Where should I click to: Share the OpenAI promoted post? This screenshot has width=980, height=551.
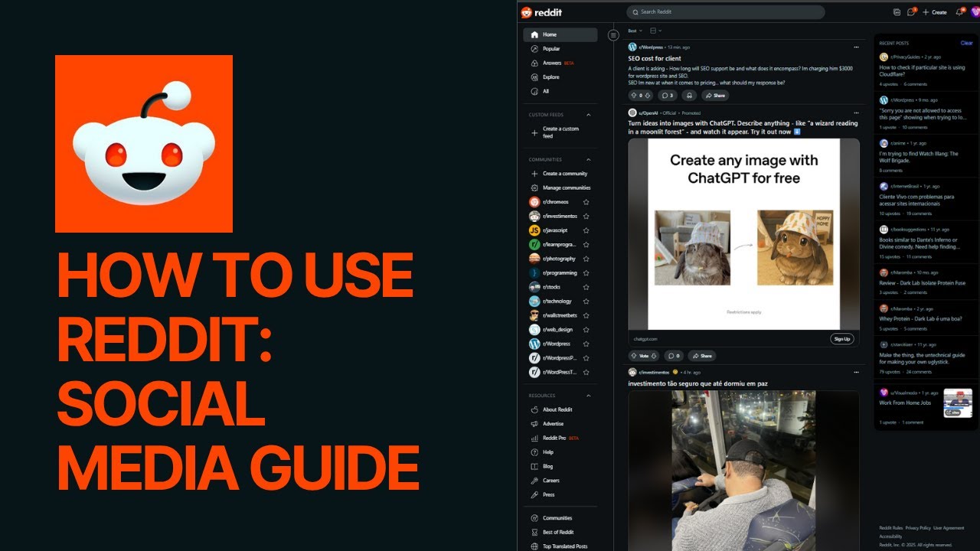pyautogui.click(x=702, y=356)
